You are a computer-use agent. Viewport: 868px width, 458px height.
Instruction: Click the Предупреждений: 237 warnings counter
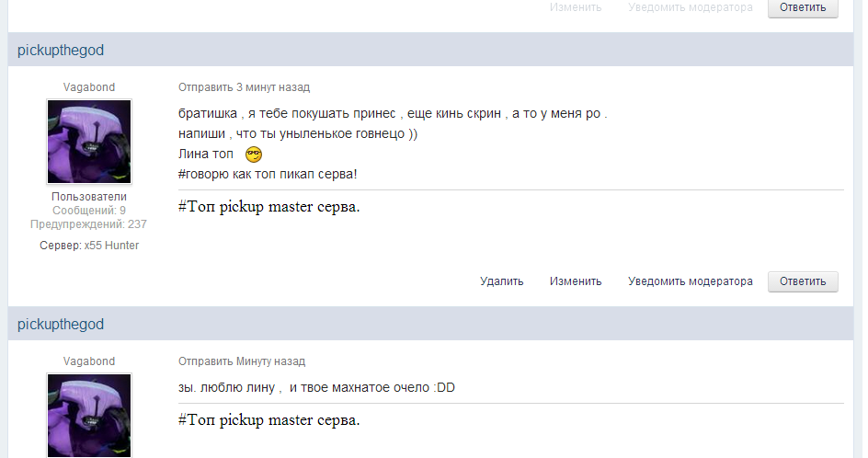(88, 224)
